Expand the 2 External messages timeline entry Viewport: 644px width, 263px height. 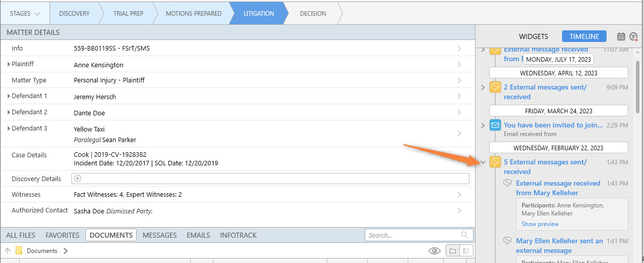(483, 87)
